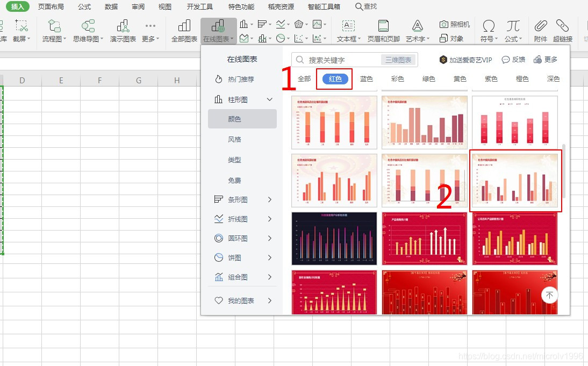Select the 紫色 color filter
588x366 pixels.
click(x=491, y=79)
